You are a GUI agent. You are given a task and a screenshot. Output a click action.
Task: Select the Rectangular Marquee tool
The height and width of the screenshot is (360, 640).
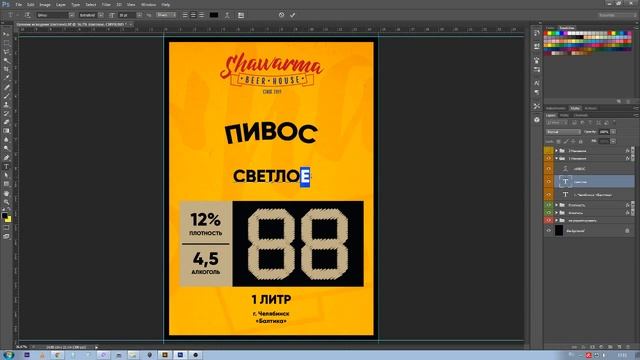click(6, 43)
